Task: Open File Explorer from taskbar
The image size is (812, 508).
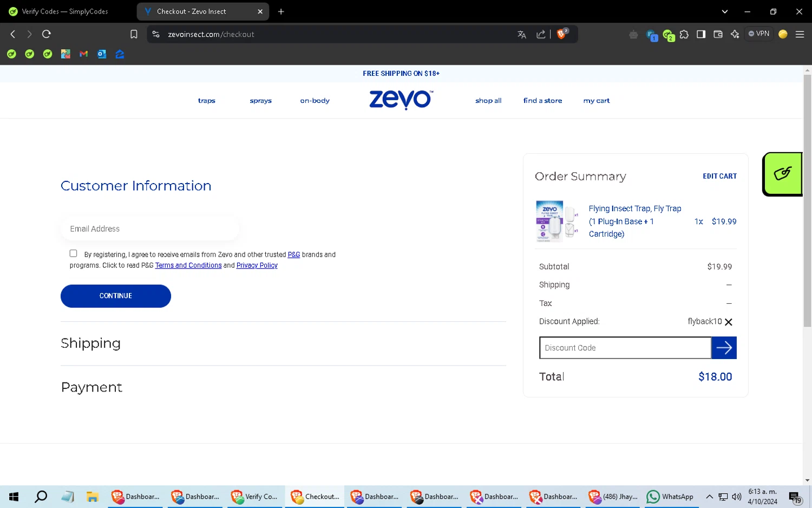Action: click(x=93, y=497)
